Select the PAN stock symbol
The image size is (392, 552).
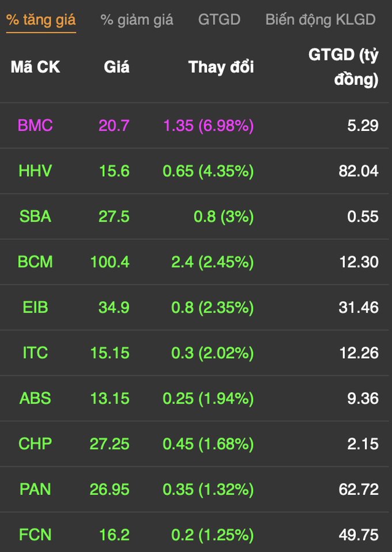[35, 489]
